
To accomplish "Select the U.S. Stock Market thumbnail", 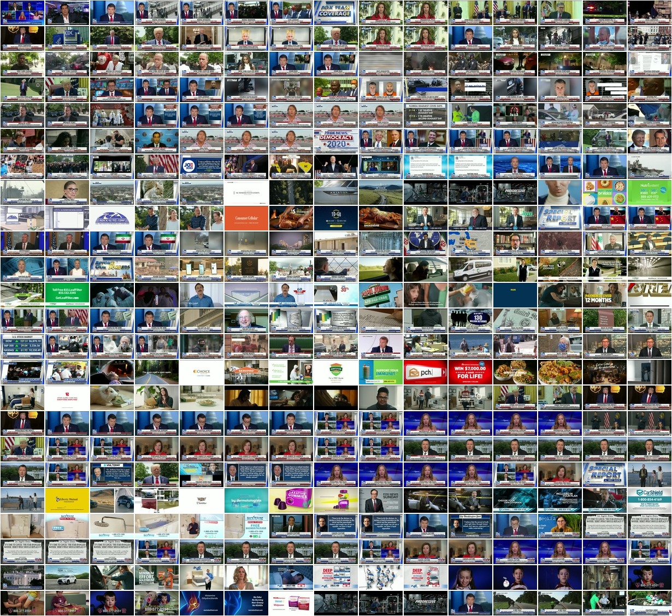I will coord(22,346).
